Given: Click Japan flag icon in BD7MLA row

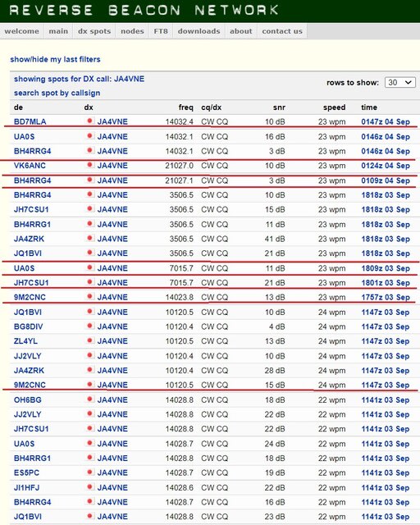Looking at the screenshot, I should [89, 121].
